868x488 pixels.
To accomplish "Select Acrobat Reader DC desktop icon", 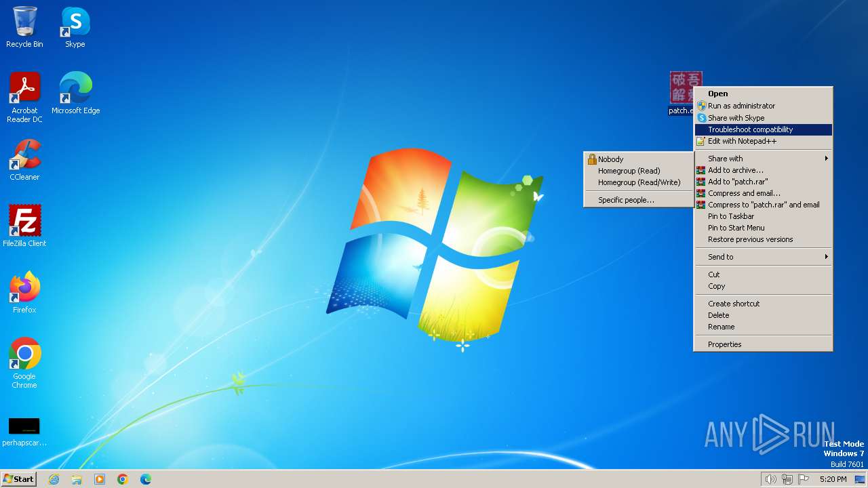I will click(x=24, y=98).
